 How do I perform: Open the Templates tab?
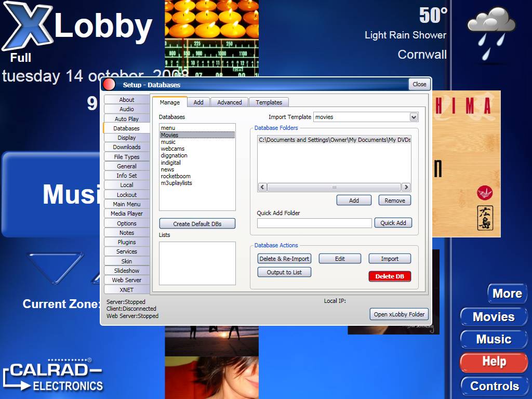click(269, 102)
